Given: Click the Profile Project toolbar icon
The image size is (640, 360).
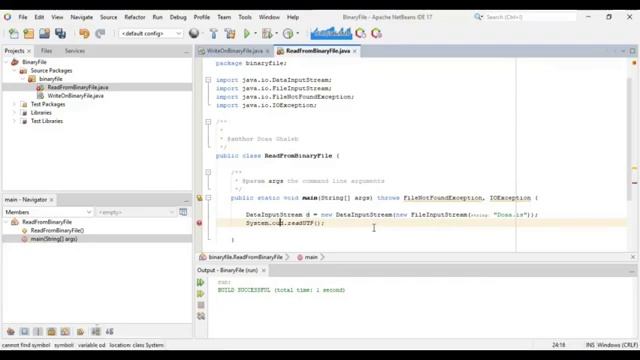Looking at the screenshot, I should tap(288, 33).
